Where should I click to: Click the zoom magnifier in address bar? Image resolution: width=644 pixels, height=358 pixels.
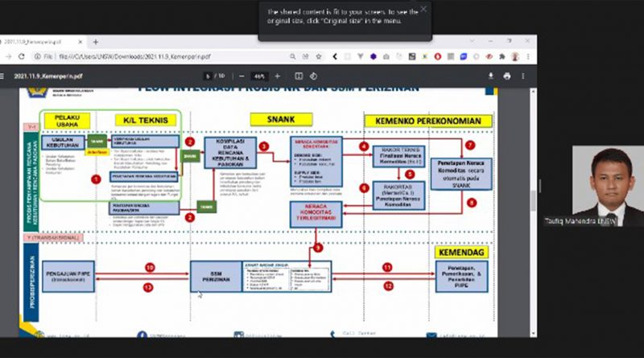tap(294, 57)
